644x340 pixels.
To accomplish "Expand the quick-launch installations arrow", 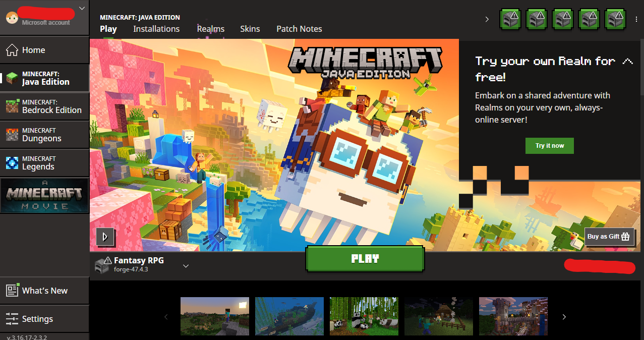I will (487, 19).
